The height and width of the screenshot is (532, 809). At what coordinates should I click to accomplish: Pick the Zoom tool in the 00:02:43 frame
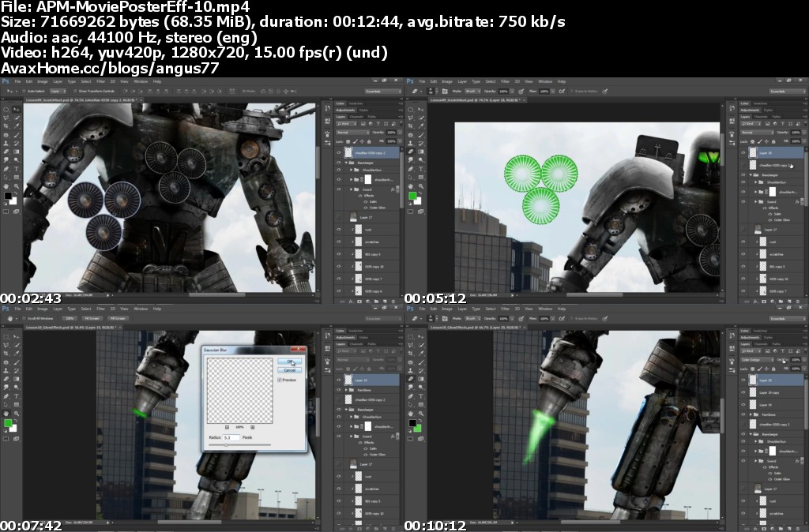point(17,186)
